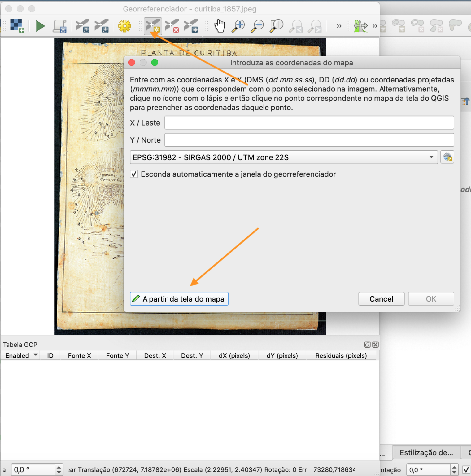The width and height of the screenshot is (471, 476).
Task: Click the 'Tabela GCP' panel title
Action: [x=20, y=345]
